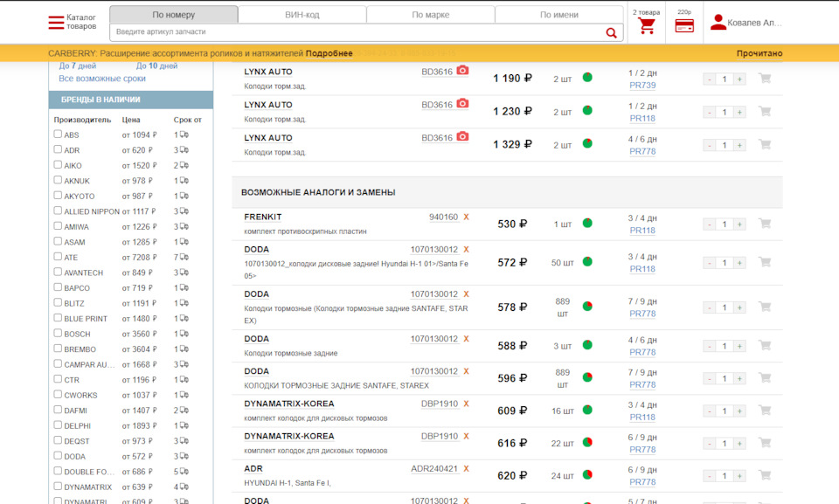This screenshot has height=504, width=839.
Task: Check the AIKO brand checkbox
Action: point(58,165)
